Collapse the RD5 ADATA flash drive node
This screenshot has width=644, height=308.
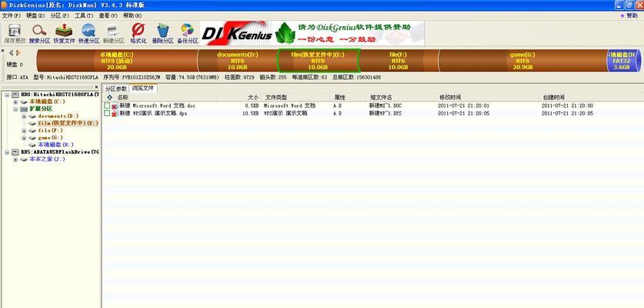click(7, 152)
